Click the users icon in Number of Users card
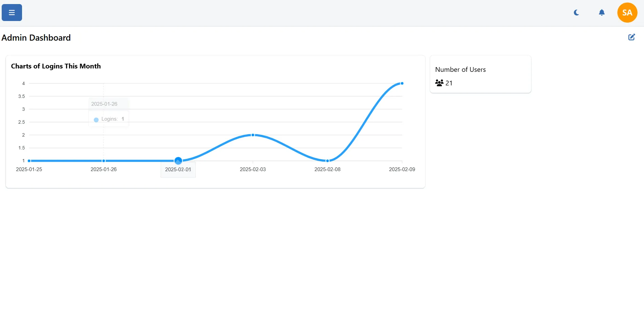The width and height of the screenshot is (644, 309). 439,83
